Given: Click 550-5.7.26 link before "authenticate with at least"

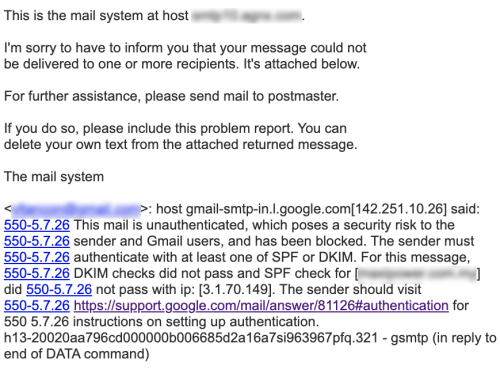Looking at the screenshot, I should (37, 257).
